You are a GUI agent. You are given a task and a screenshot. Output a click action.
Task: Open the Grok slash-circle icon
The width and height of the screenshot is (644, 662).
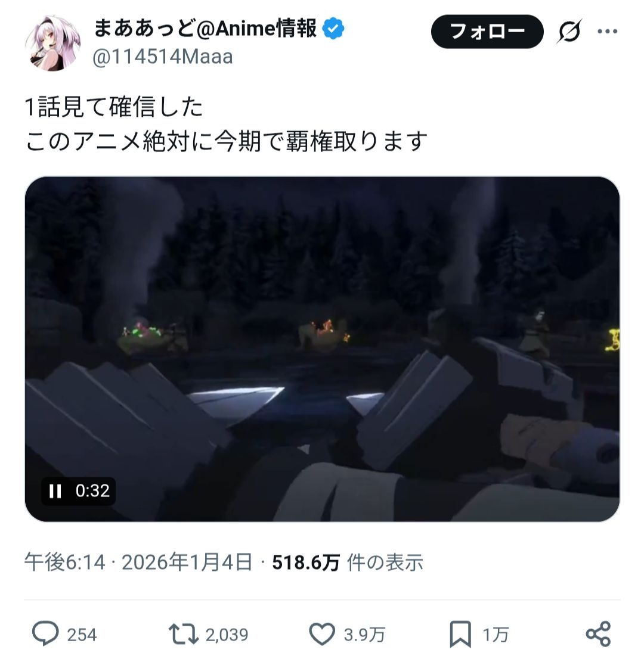[x=569, y=31]
